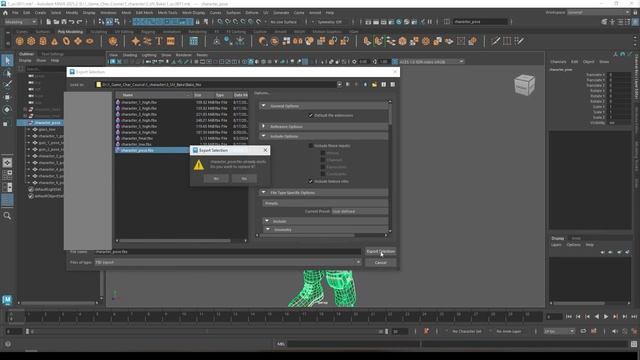Collapse File Type Specific Options section

click(264, 192)
